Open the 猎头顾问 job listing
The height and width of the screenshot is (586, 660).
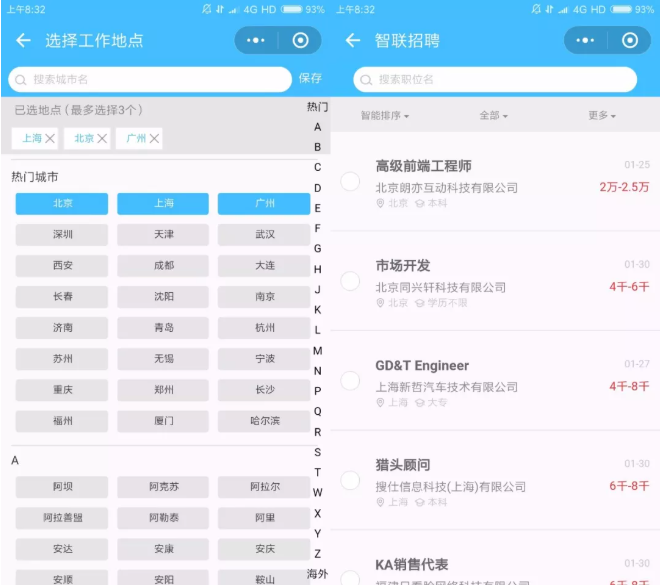point(495,480)
